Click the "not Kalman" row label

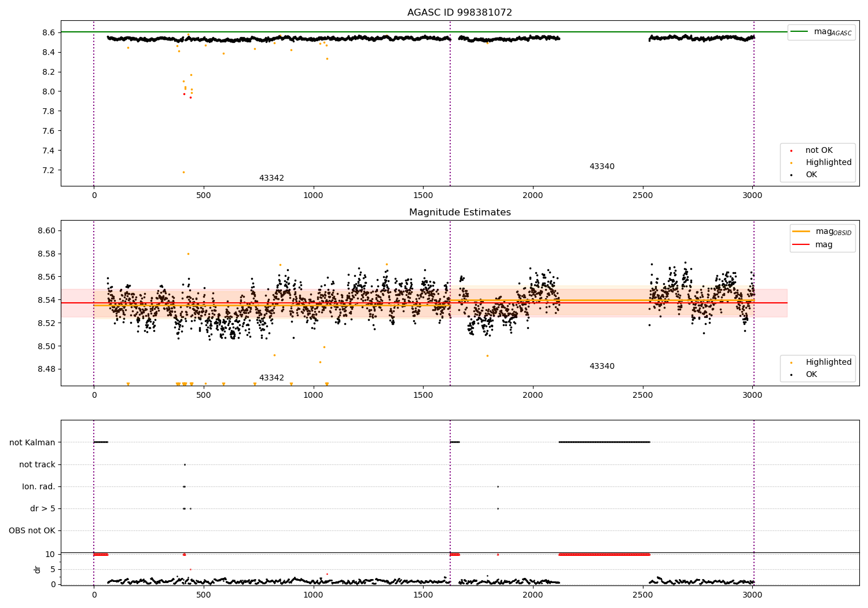(x=32, y=443)
